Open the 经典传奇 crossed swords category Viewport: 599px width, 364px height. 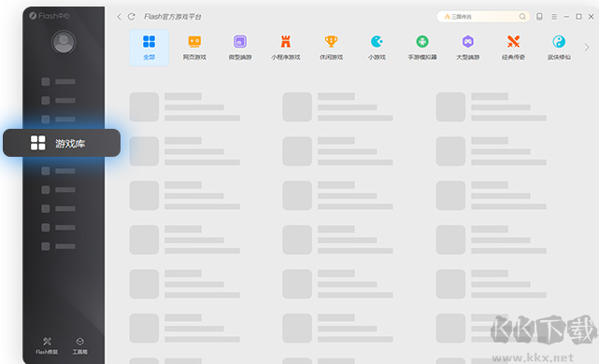[513, 48]
